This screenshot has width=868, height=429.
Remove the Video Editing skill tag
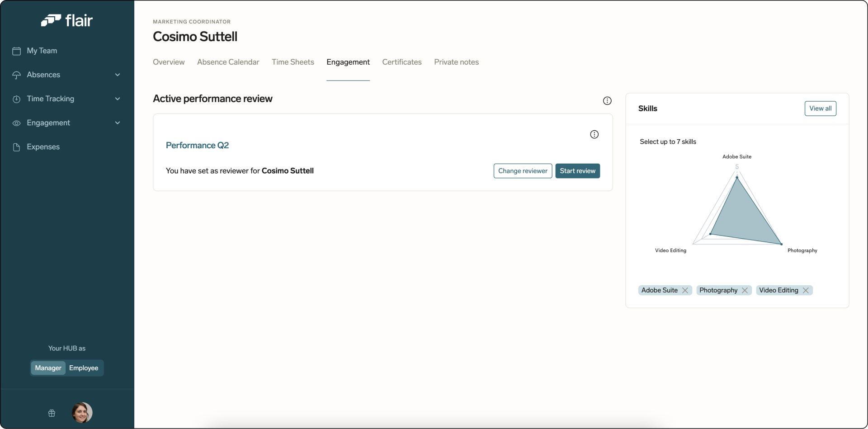(x=806, y=290)
